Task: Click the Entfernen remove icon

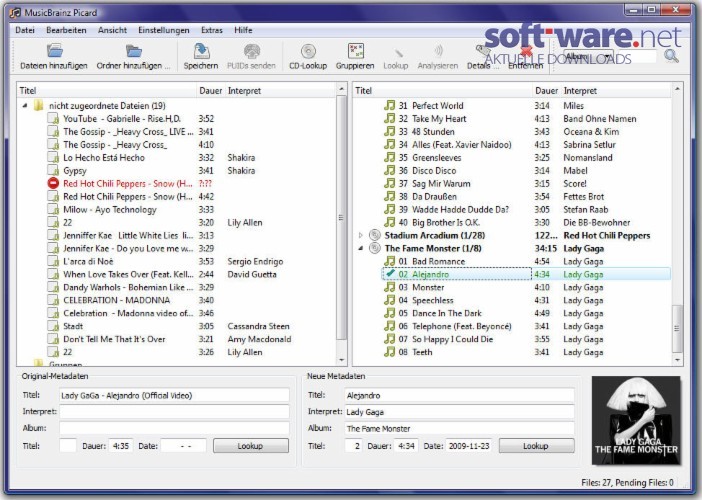Action: 526,51
